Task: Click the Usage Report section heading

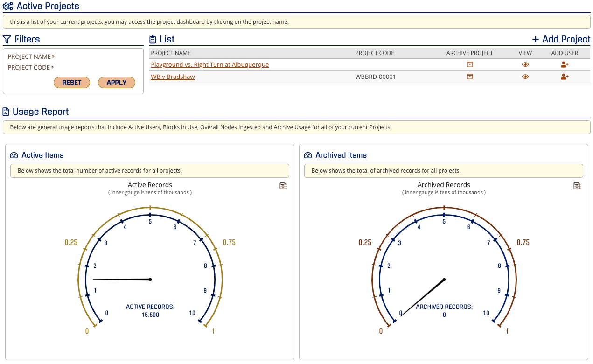Action: [x=41, y=112]
